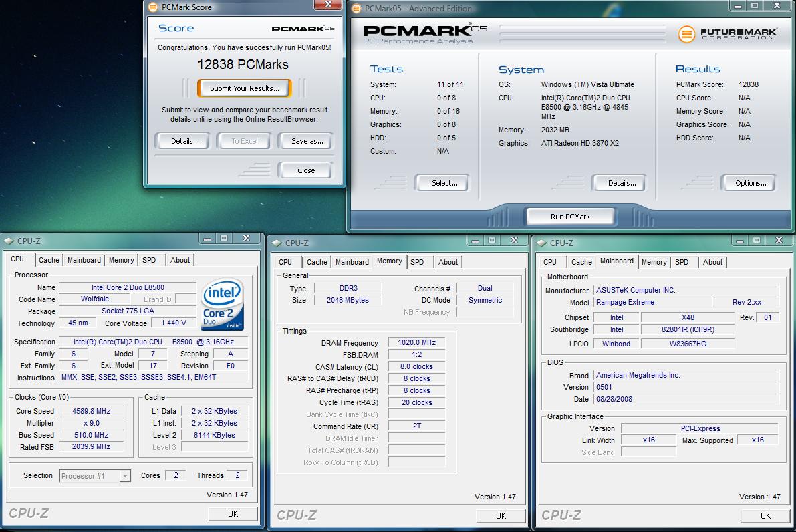Click the FSB:DRAM ratio value 1:2

point(417,354)
